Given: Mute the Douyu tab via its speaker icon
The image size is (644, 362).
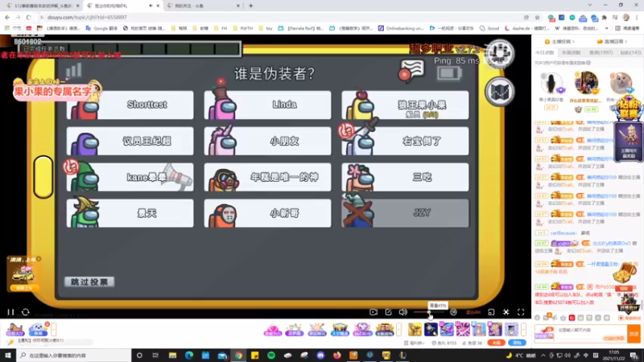Looking at the screenshot, I should pos(151,6).
